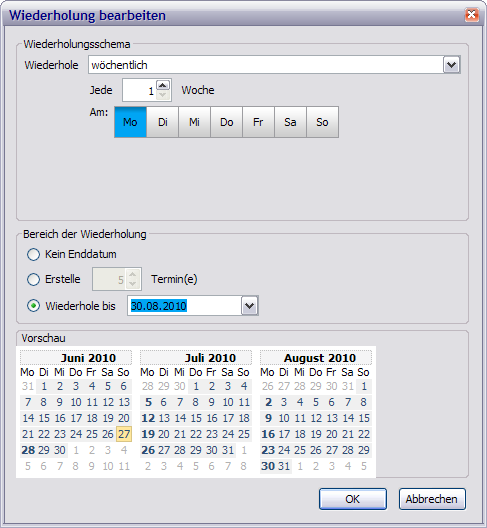The height and width of the screenshot is (528, 487).
Task: Open the Wiederhole frequency dropdown arrow
Action: 451,65
